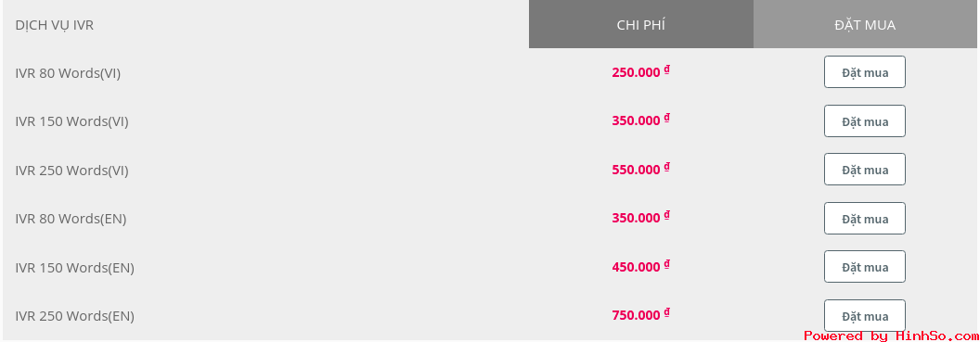Click Đặt mua for IVR 150 Words(EN)
Viewport: 980px width, 342px height.
pyautogui.click(x=864, y=267)
